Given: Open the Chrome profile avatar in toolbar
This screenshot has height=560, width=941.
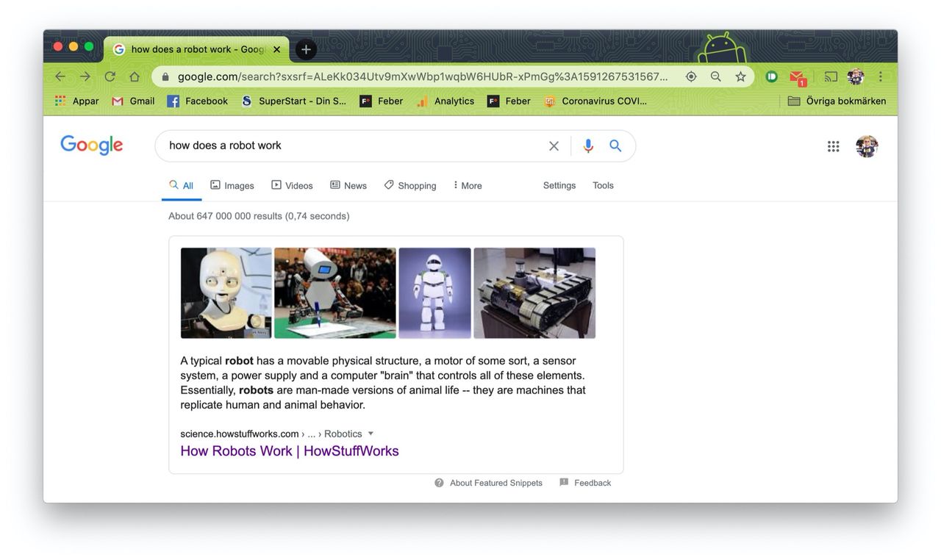Looking at the screenshot, I should [855, 76].
